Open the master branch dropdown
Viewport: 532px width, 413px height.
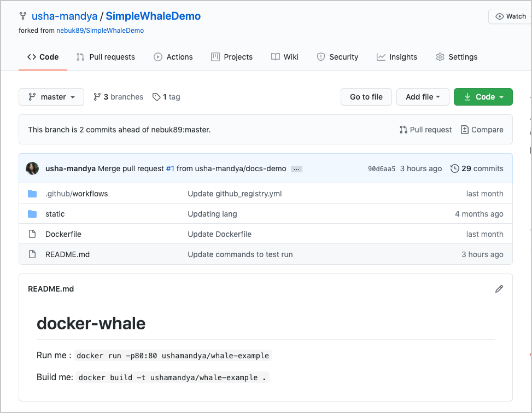[51, 97]
